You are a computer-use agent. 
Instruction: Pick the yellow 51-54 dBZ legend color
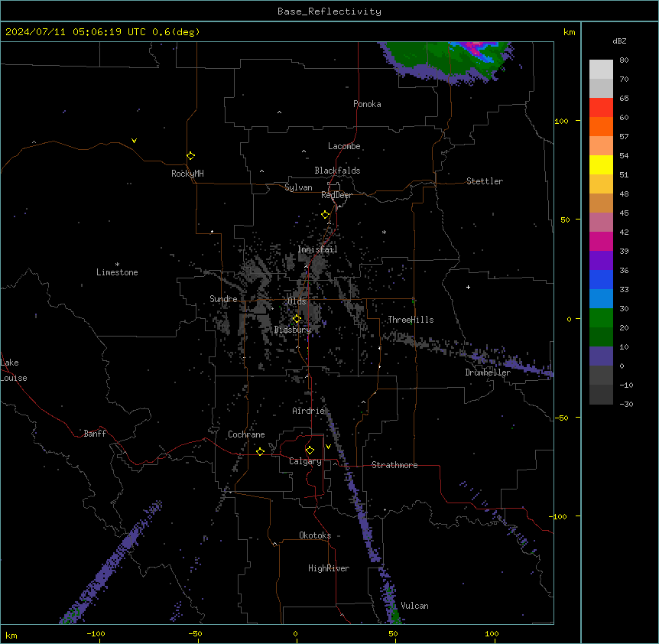point(601,164)
